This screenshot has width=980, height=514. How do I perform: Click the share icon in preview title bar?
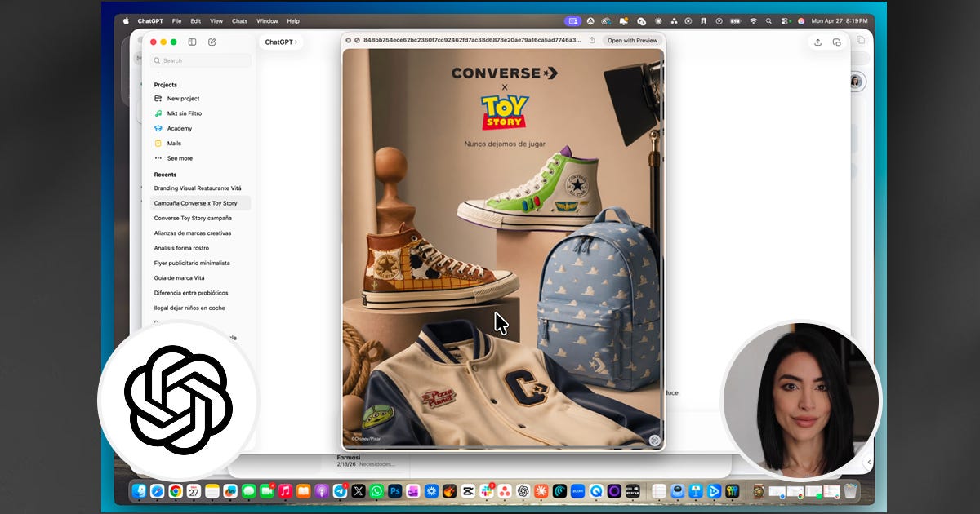[x=592, y=40]
